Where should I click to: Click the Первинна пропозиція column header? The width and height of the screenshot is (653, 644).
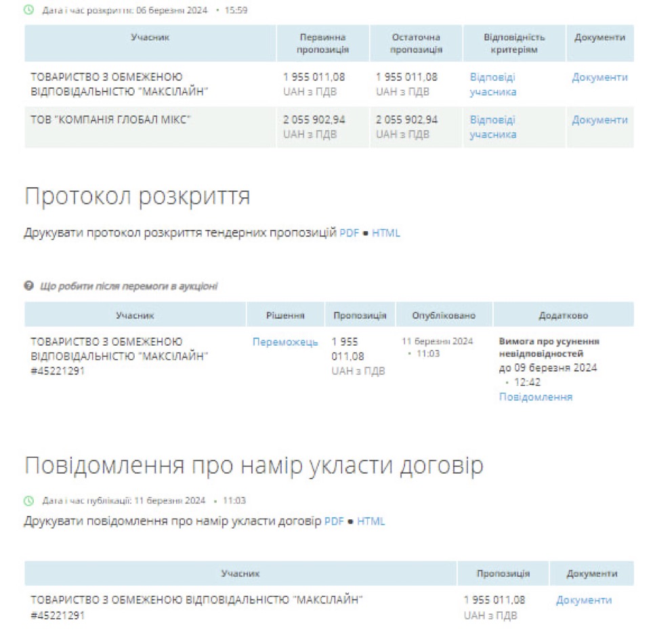click(x=323, y=43)
